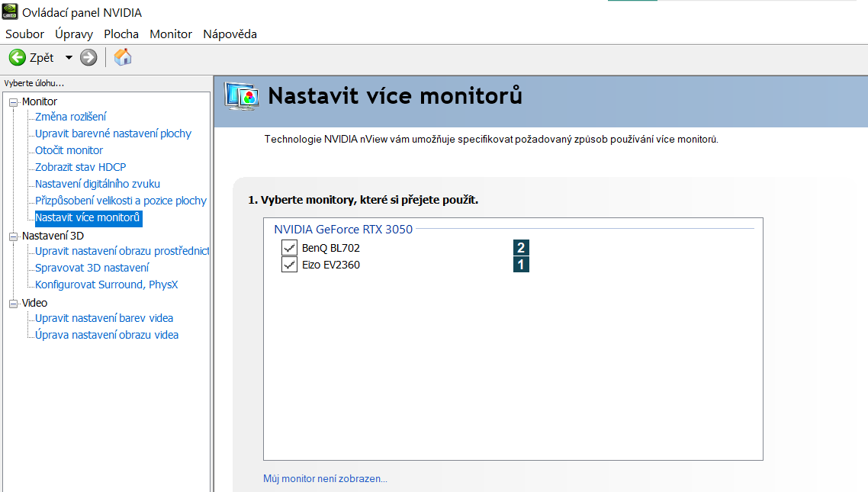Open the 'Změna rozlišení' task
This screenshot has height=492, width=868.
click(71, 117)
